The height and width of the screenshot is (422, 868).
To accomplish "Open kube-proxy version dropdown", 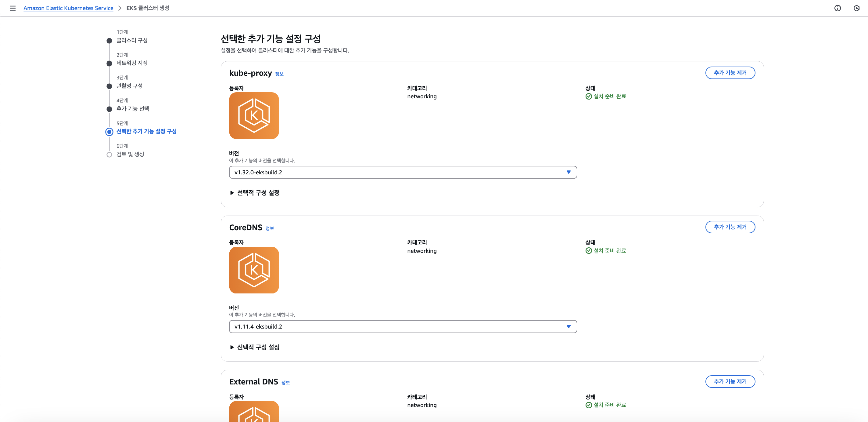I will (x=403, y=173).
